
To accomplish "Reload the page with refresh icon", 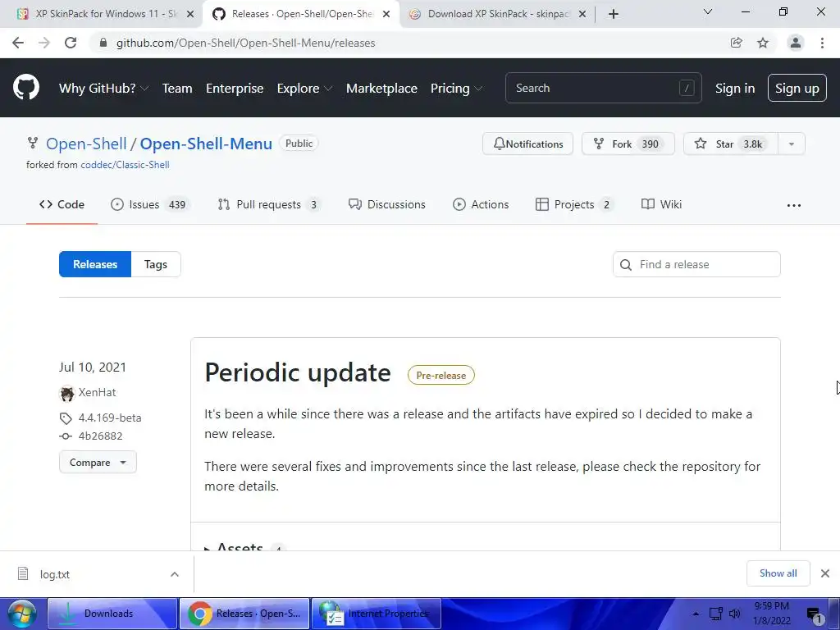I will (x=71, y=43).
